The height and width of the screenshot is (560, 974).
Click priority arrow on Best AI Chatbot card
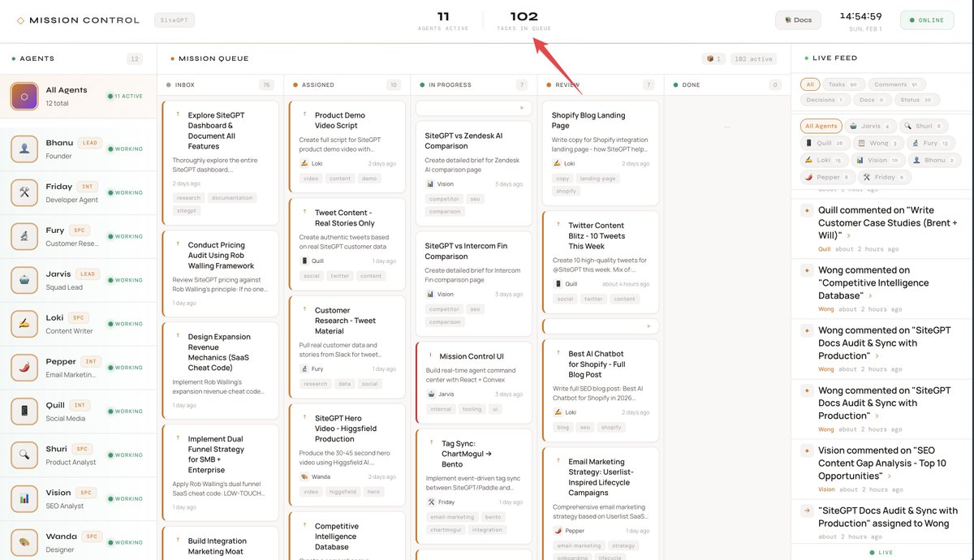click(558, 353)
